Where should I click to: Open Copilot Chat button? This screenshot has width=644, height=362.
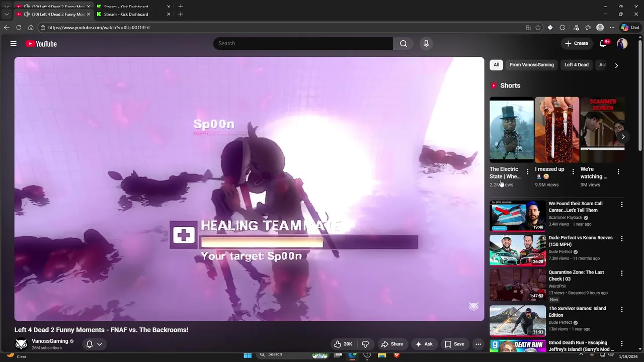[x=630, y=28]
